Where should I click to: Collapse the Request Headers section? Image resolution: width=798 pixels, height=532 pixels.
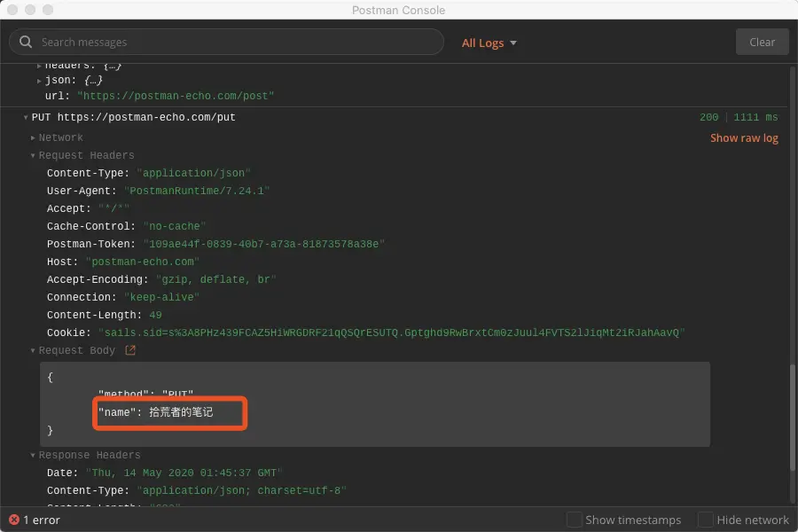coord(33,155)
